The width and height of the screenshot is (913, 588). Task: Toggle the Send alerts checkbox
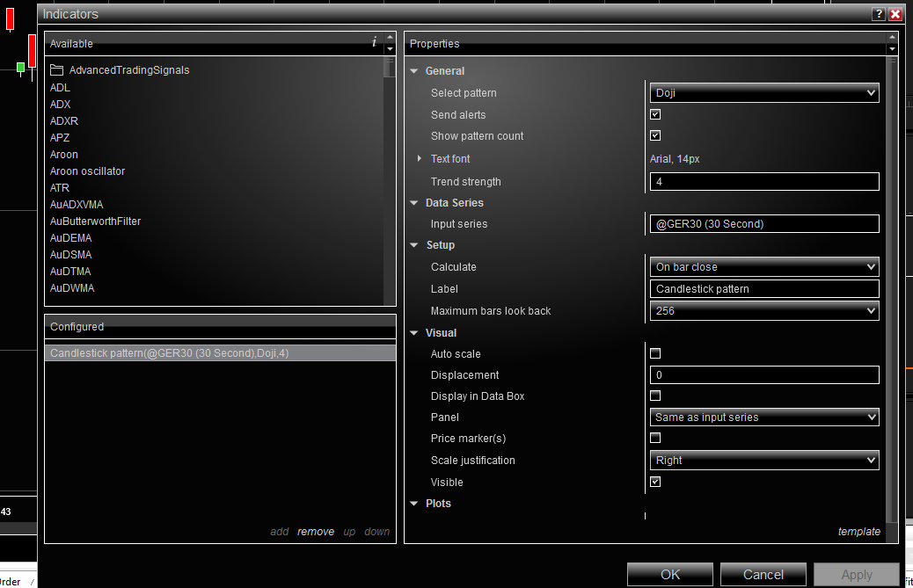(x=655, y=114)
